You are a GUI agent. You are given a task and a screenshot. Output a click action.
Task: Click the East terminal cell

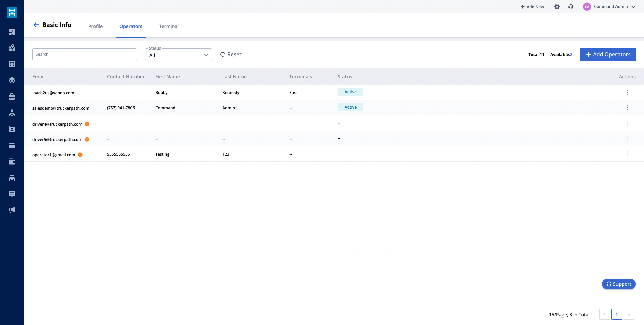[x=293, y=93]
